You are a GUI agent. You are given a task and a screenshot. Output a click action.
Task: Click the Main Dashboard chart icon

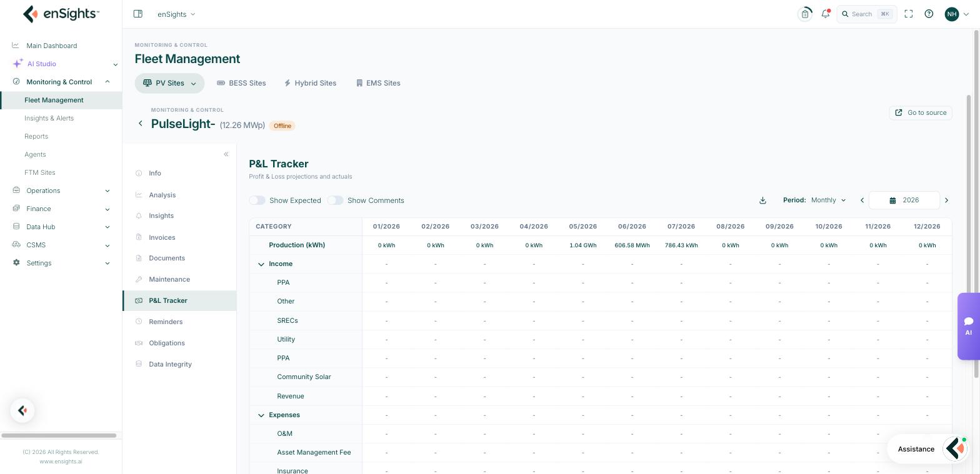pos(16,45)
